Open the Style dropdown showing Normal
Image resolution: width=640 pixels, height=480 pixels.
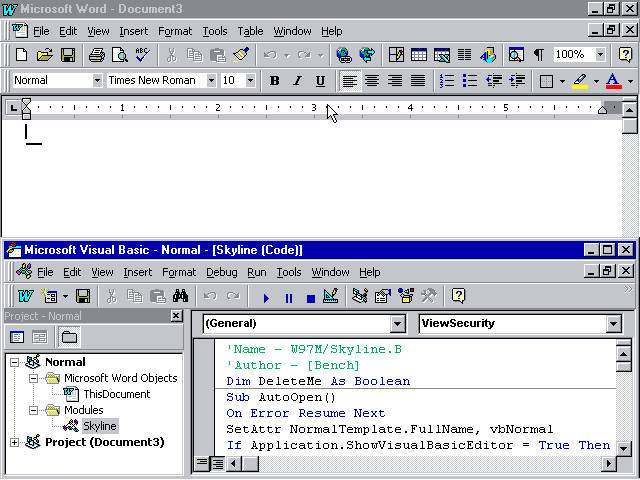[97, 80]
